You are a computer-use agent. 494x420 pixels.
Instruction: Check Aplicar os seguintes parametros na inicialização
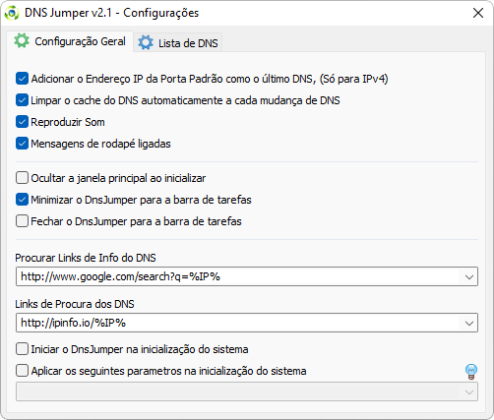click(x=22, y=371)
